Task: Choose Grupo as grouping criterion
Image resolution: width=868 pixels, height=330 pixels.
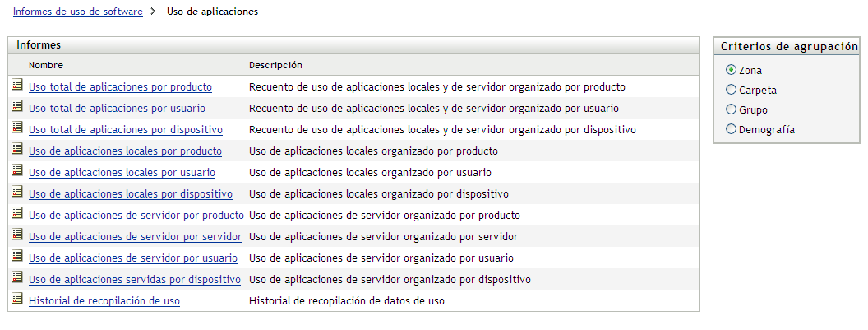Action: [x=732, y=109]
